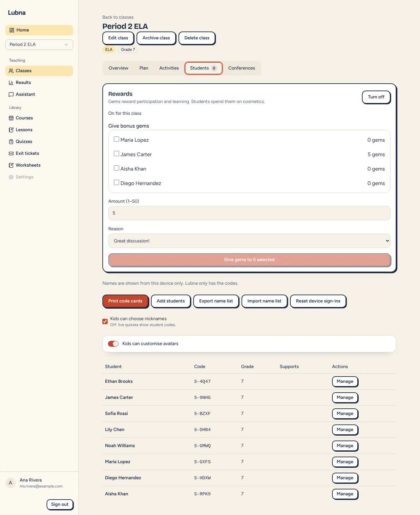The height and width of the screenshot is (515, 420).
Task: Click the Edit class button
Action: [x=118, y=38]
